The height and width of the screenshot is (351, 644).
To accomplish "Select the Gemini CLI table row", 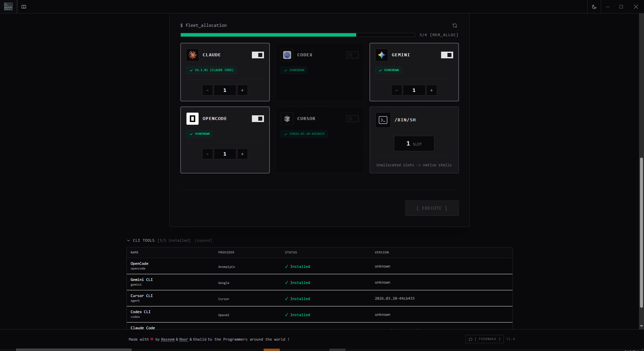I will (320, 282).
